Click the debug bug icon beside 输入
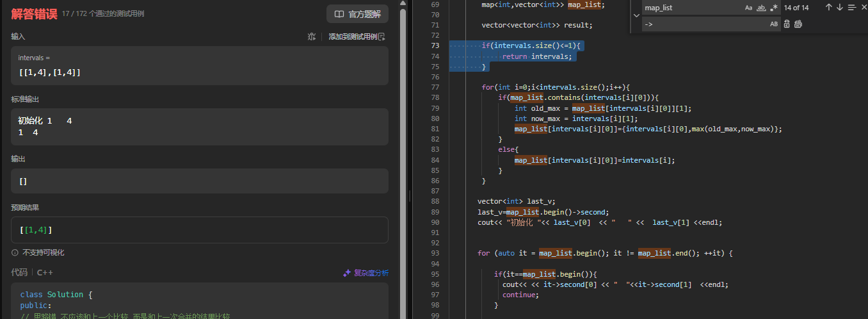Screen dimensions: 868x319 click(x=312, y=37)
